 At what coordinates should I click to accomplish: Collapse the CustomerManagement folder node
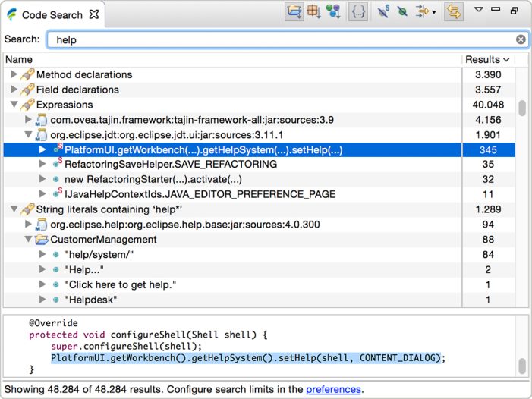(x=28, y=240)
